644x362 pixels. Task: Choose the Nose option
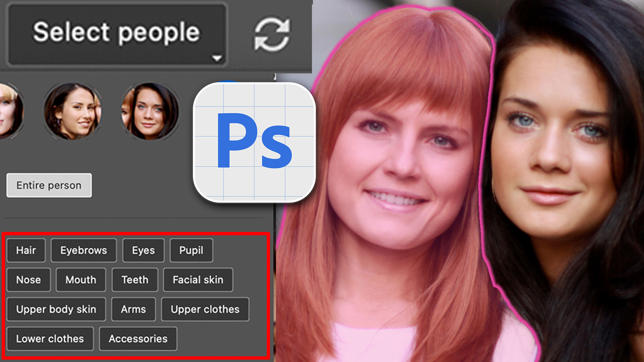[x=29, y=280]
